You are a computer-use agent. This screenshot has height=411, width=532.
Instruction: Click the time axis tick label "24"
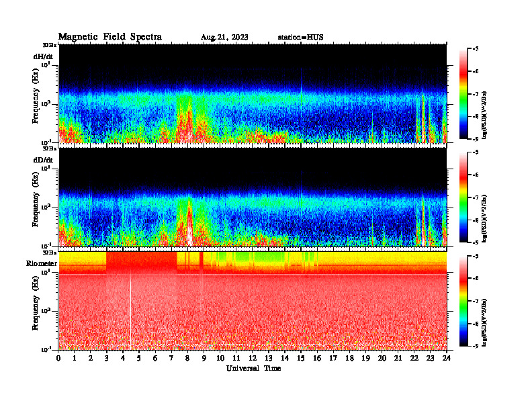(x=447, y=358)
